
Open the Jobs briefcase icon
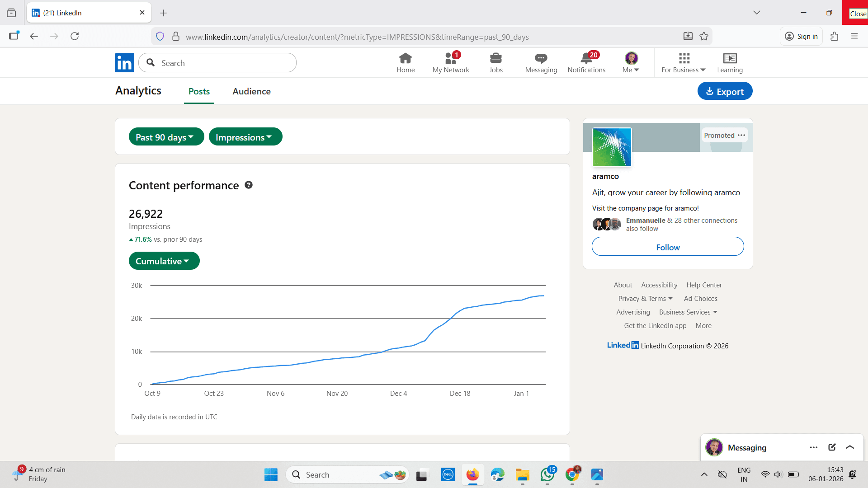(496, 58)
